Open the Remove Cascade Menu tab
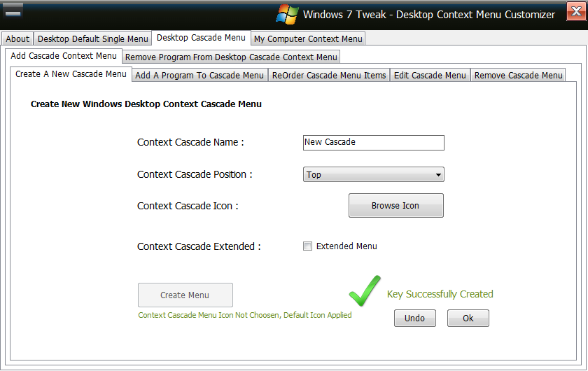588x371 pixels. click(x=518, y=75)
